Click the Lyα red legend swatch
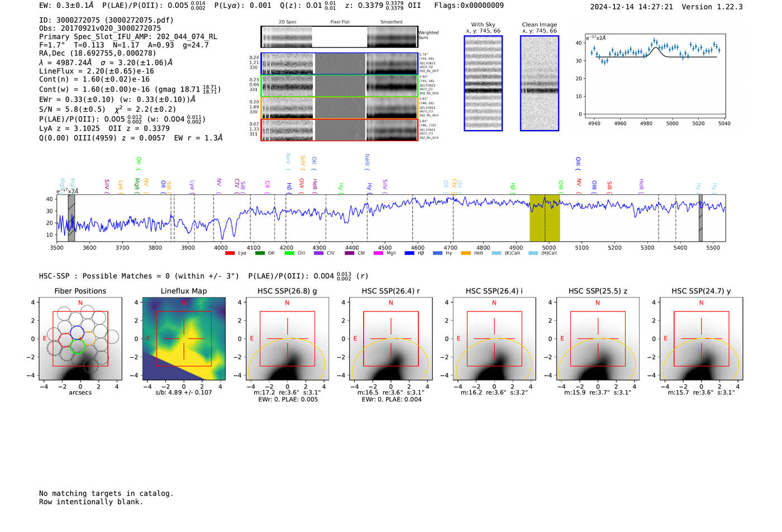 [230, 253]
